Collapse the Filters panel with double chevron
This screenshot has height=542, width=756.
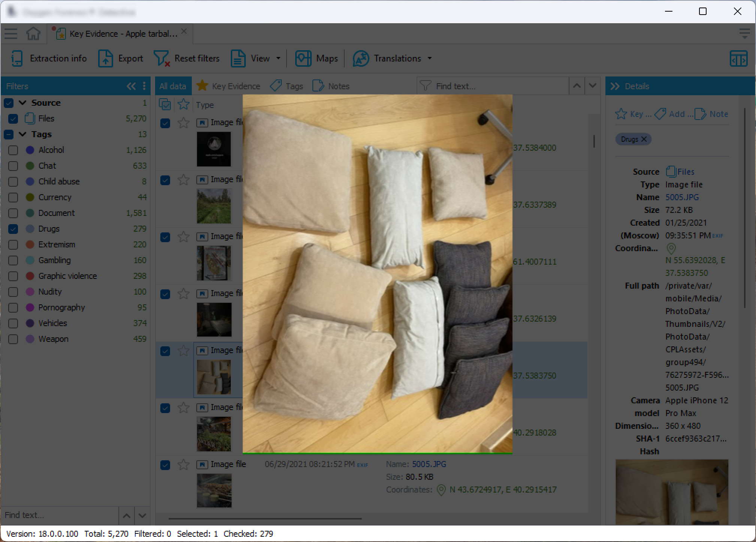131,86
